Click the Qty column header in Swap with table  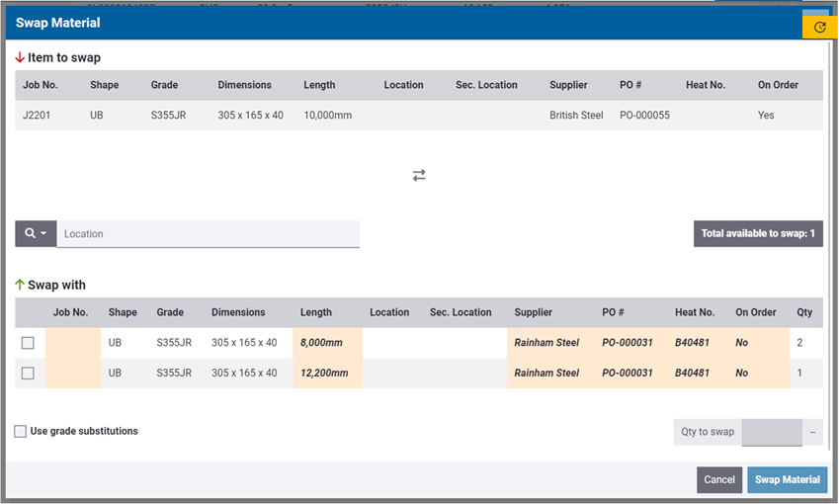(804, 312)
